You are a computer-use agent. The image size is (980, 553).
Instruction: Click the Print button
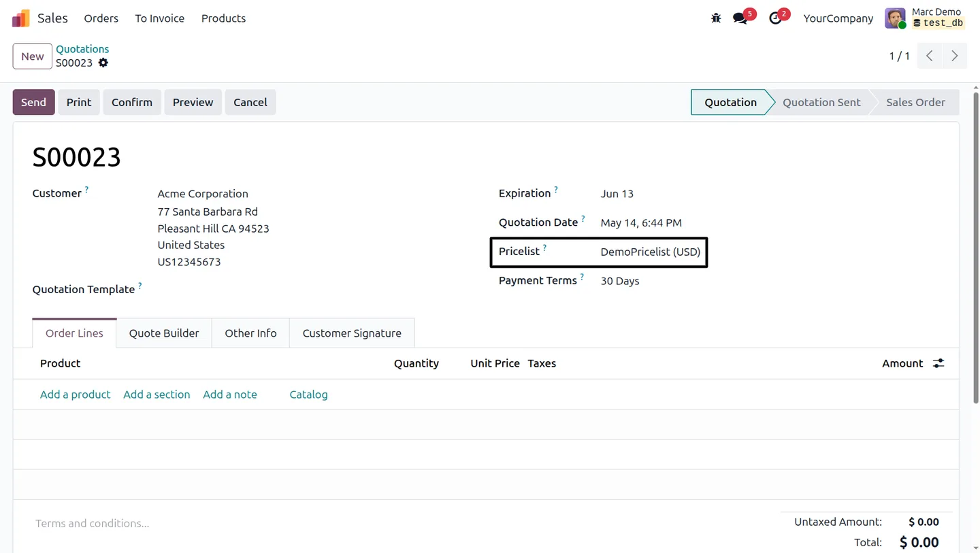pos(79,102)
